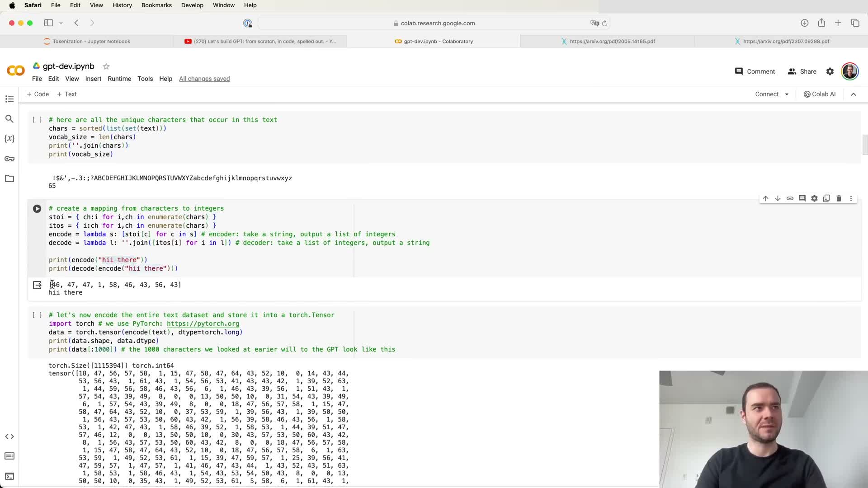The height and width of the screenshot is (488, 868).
Task: Click the run bracket of torch cell
Action: point(37,315)
